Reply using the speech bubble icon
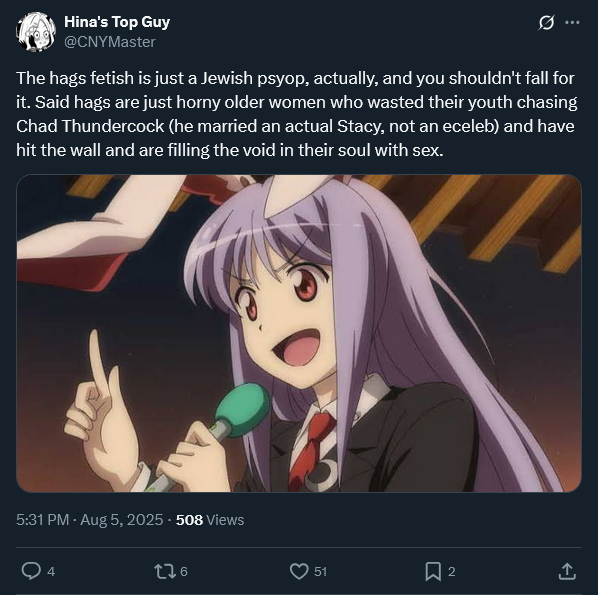Viewport: 598px width, 595px height. [31, 571]
